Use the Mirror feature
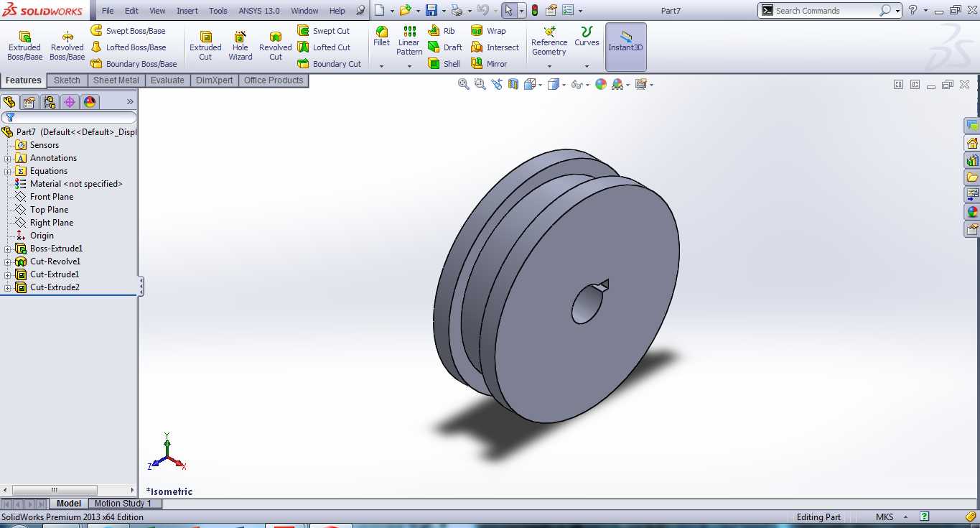This screenshot has height=528, width=980. pos(489,64)
